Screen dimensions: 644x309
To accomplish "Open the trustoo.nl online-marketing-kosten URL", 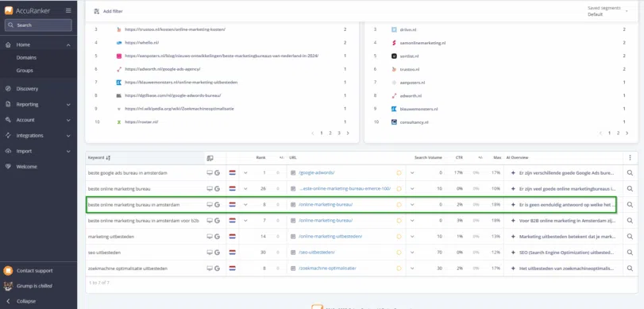I will tap(175, 29).
